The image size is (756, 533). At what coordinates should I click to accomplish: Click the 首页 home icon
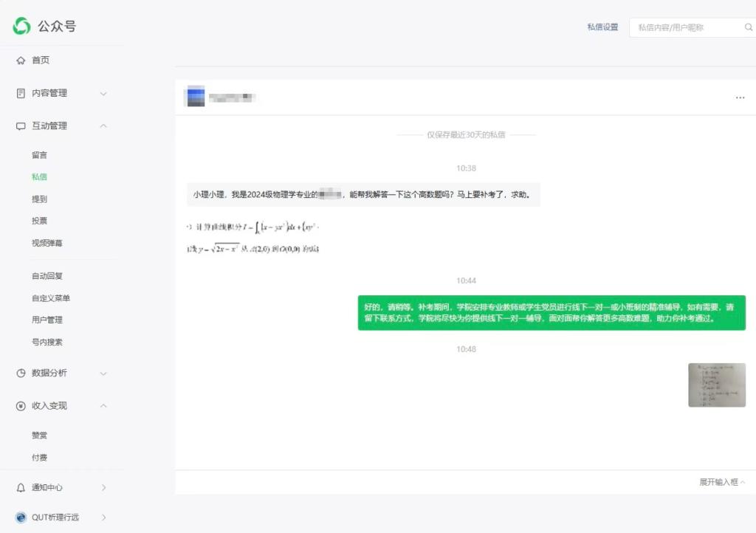click(21, 61)
